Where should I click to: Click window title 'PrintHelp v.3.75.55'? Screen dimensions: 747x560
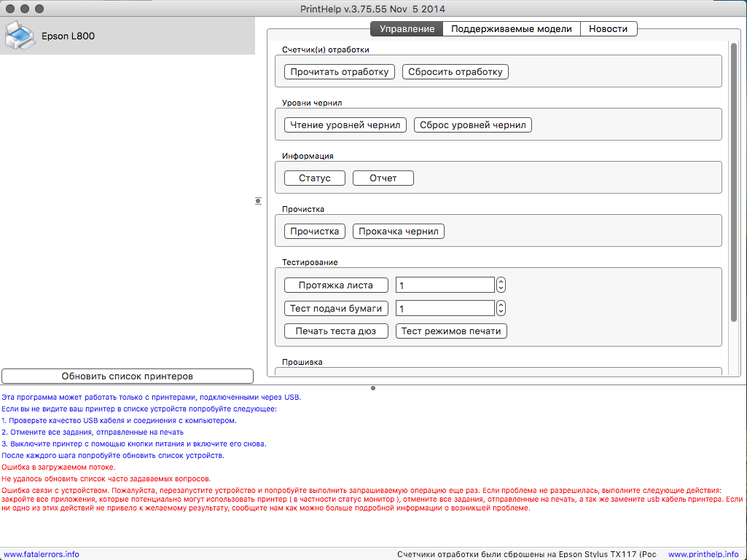pyautogui.click(x=372, y=9)
